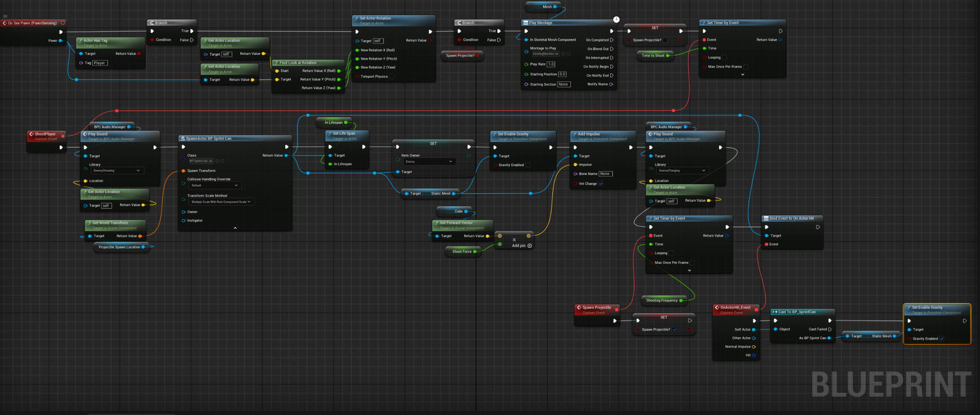This screenshot has width=980, height=415.
Task: Enable Teleport Physics checkbox
Action: pos(391,76)
